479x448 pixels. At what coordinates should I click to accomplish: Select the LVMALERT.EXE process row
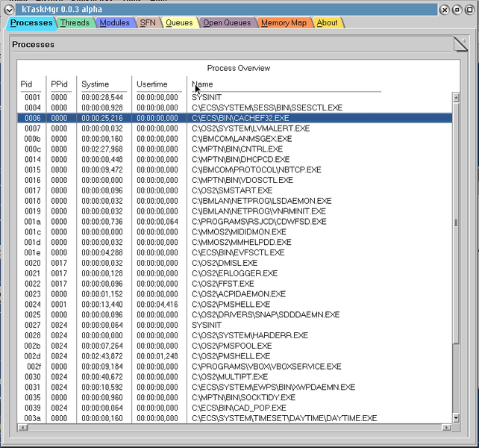coord(234,128)
